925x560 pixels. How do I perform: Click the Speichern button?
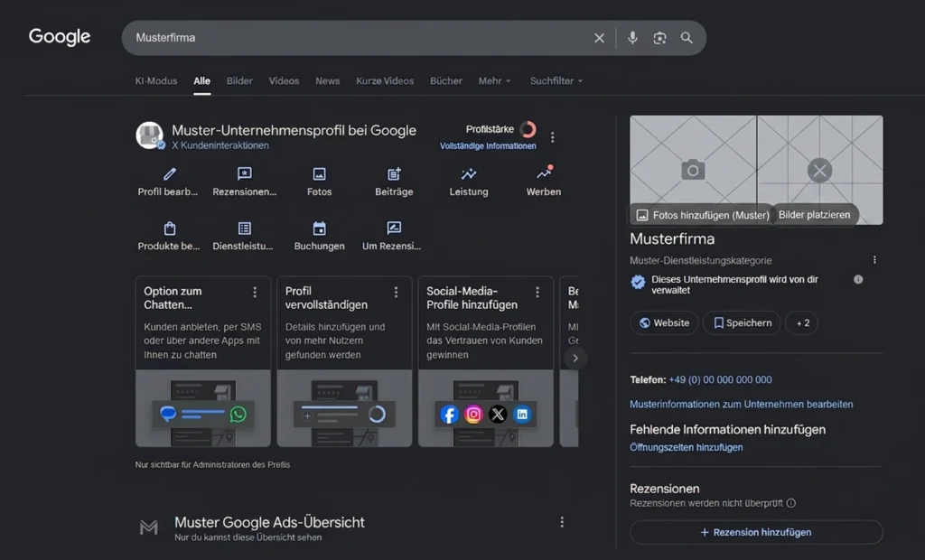click(743, 322)
